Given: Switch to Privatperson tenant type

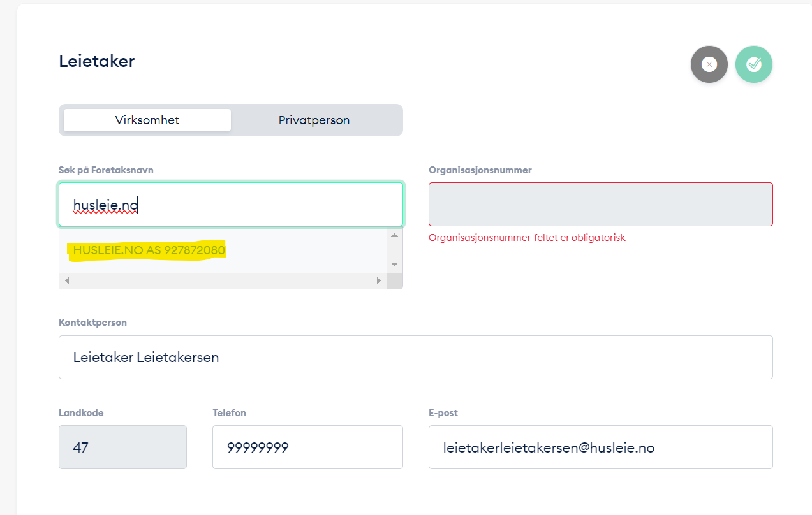Looking at the screenshot, I should click(314, 120).
